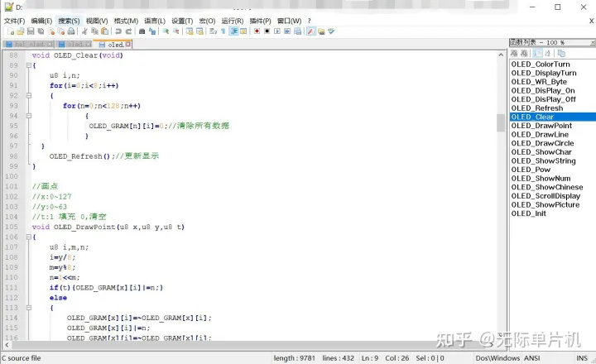Viewport: 596px width, 364px height.
Task: Click the Replace toolbar icon
Action: coord(152,31)
